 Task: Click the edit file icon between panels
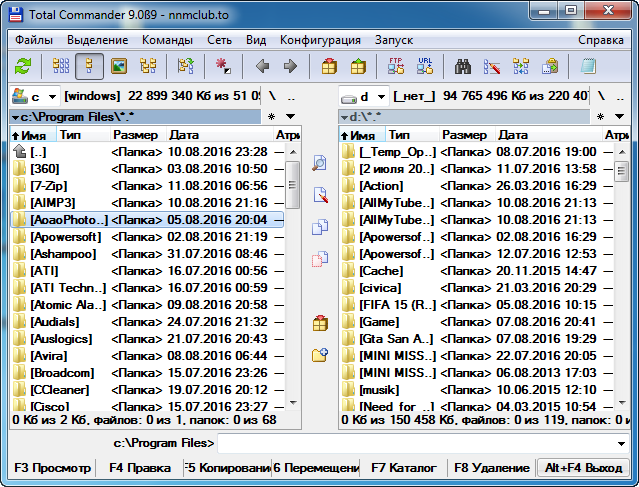click(x=320, y=195)
